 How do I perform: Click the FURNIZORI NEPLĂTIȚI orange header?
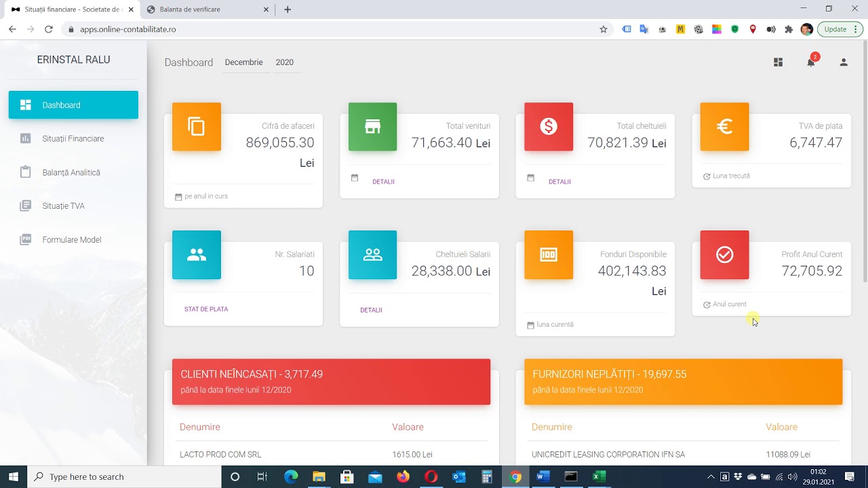pyautogui.click(x=683, y=382)
